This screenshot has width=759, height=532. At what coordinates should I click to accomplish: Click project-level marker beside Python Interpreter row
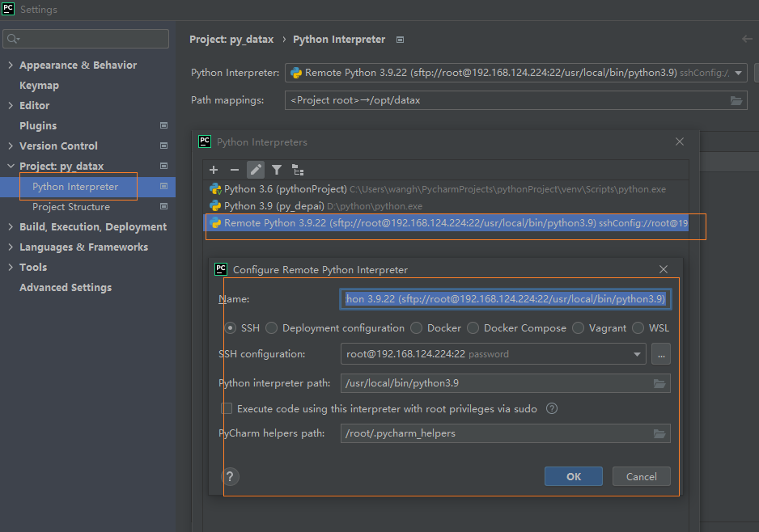pos(164,186)
